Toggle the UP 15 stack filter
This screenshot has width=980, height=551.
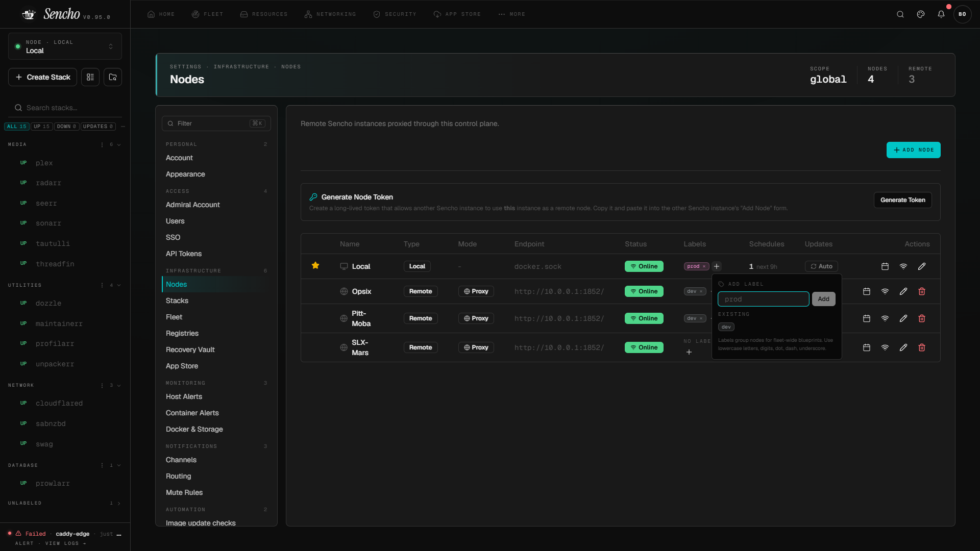(x=42, y=127)
